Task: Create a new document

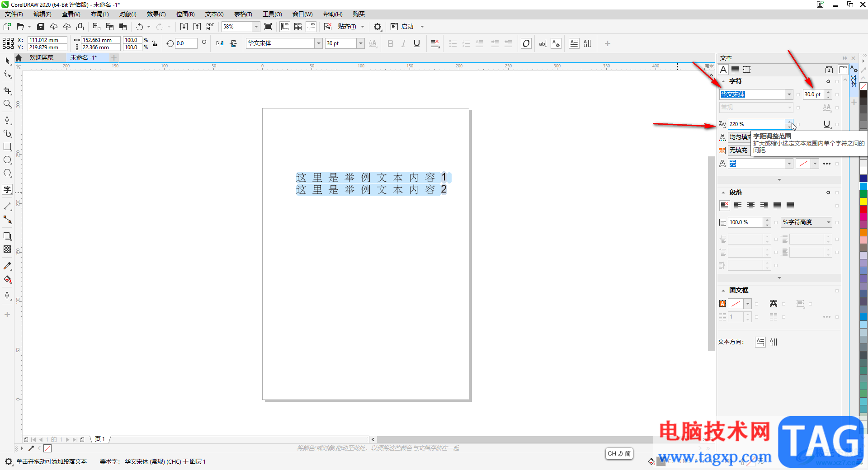Action: coord(7,27)
